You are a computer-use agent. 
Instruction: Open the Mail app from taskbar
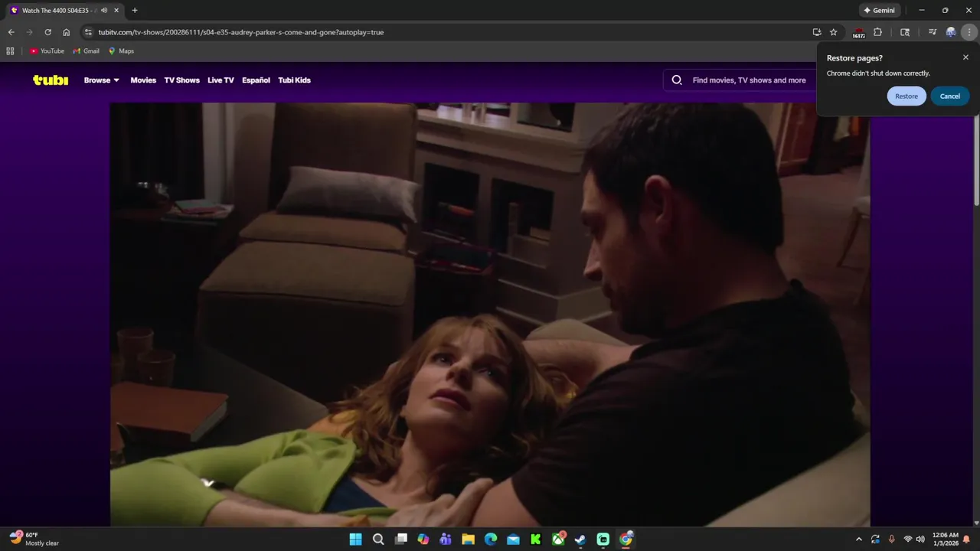[513, 540]
